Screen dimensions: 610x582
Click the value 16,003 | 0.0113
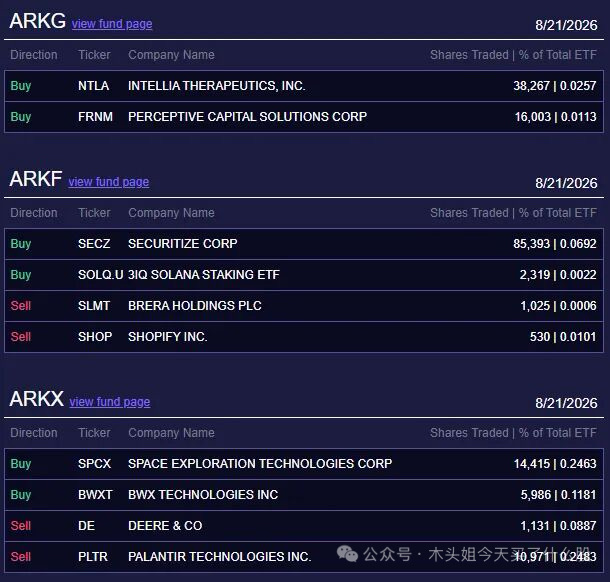tap(556, 117)
